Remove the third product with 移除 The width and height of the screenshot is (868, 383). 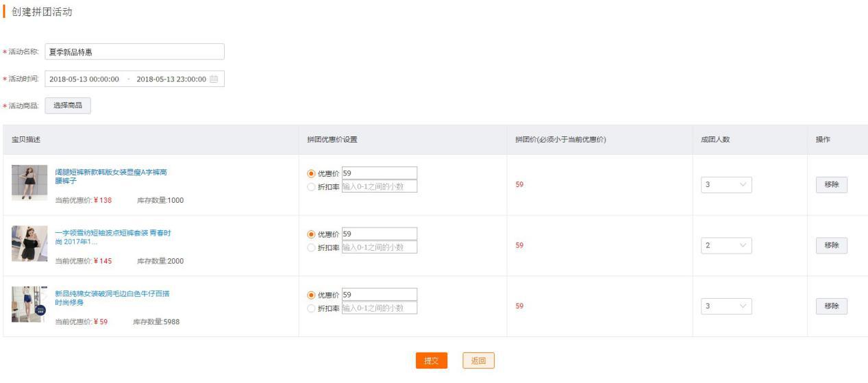pyautogui.click(x=831, y=306)
